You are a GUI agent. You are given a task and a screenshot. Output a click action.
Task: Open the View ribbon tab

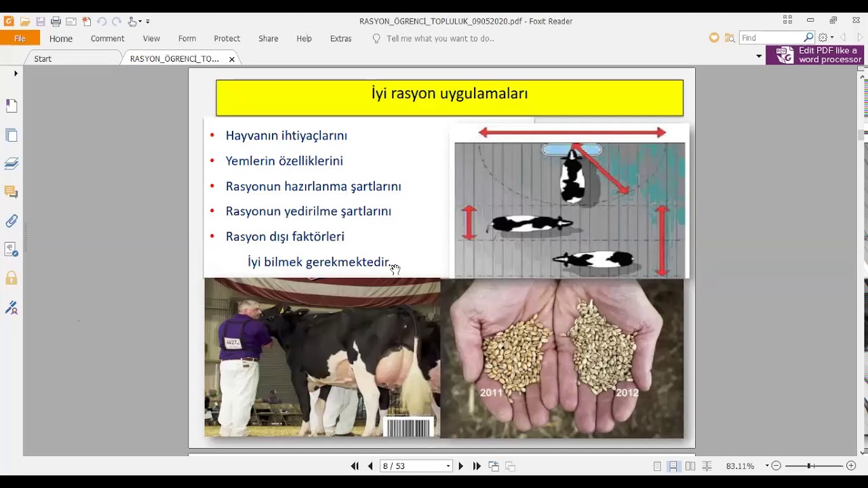(151, 39)
